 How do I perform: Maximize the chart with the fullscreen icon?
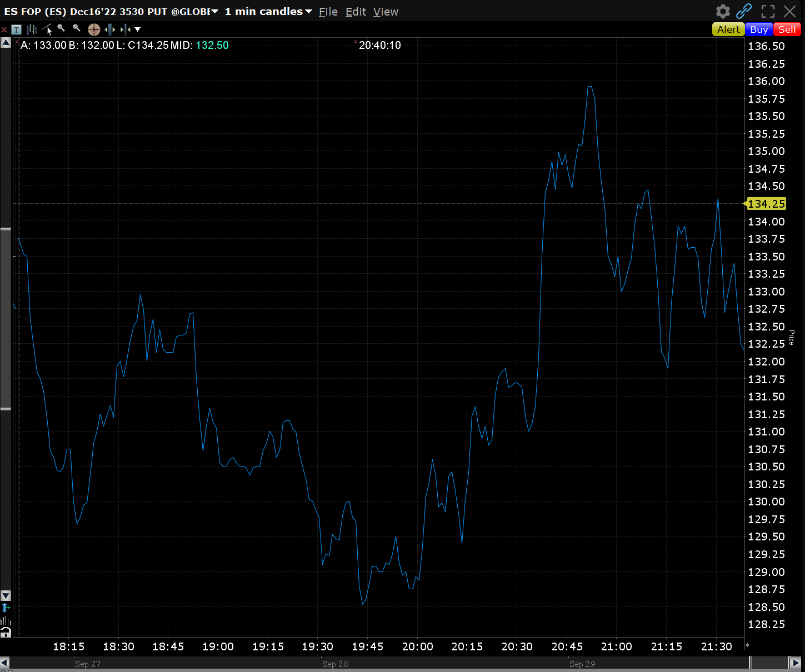(768, 11)
